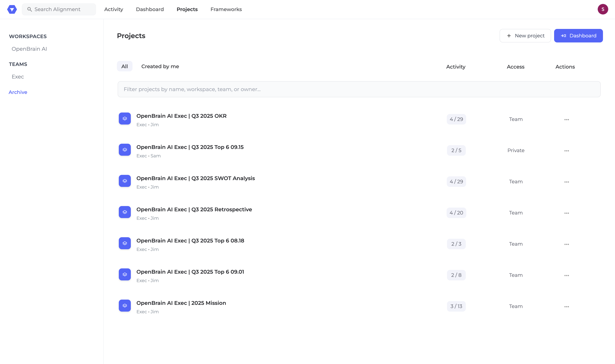
Task: Click the layers icon beside Q3 2025 OKR project
Action: pos(125,119)
